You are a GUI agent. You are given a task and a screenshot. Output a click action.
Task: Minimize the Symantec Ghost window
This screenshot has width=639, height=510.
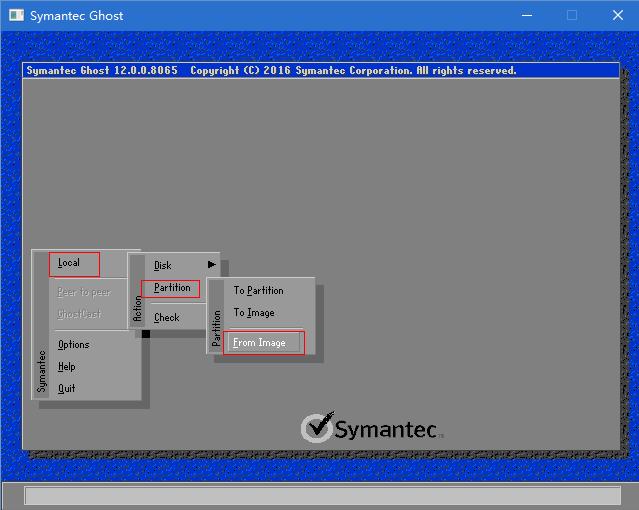pos(527,15)
